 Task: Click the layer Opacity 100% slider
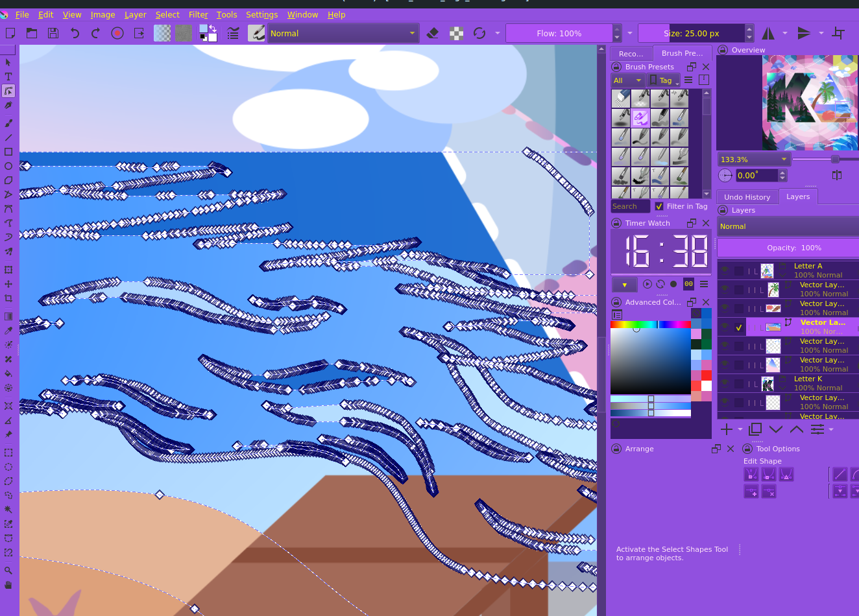pos(788,248)
